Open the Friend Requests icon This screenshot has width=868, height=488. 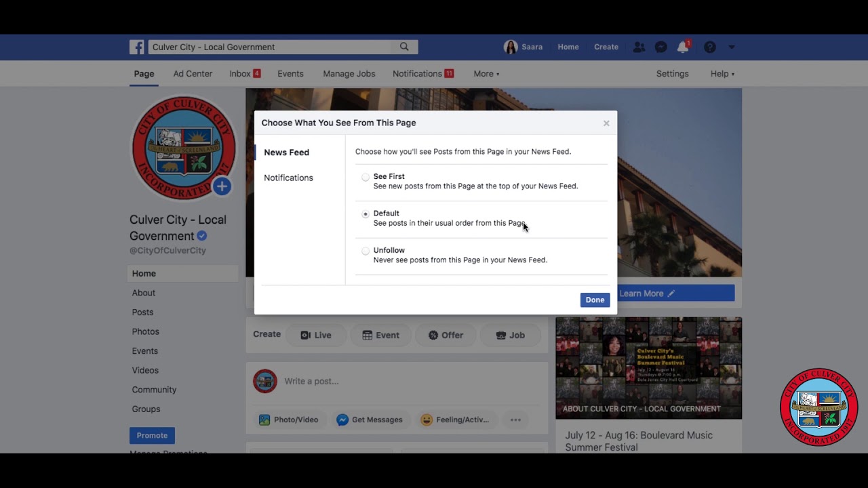point(639,47)
